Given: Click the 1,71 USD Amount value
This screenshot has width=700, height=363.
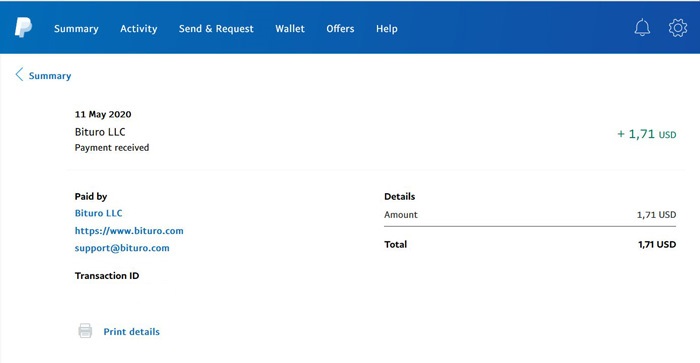Looking at the screenshot, I should [x=656, y=215].
